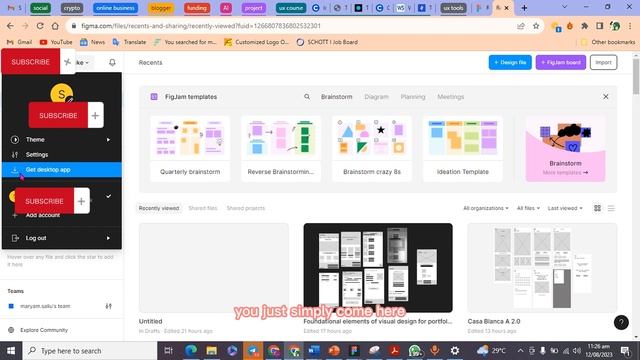640x360 pixels.
Task: Open the Casa Blanca A 2.0 file
Action: [x=542, y=268]
